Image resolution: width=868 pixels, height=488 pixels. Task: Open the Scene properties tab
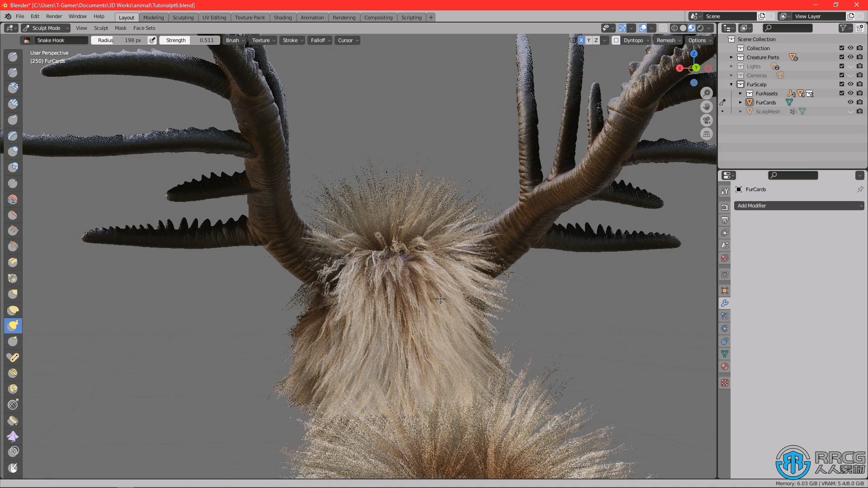725,245
